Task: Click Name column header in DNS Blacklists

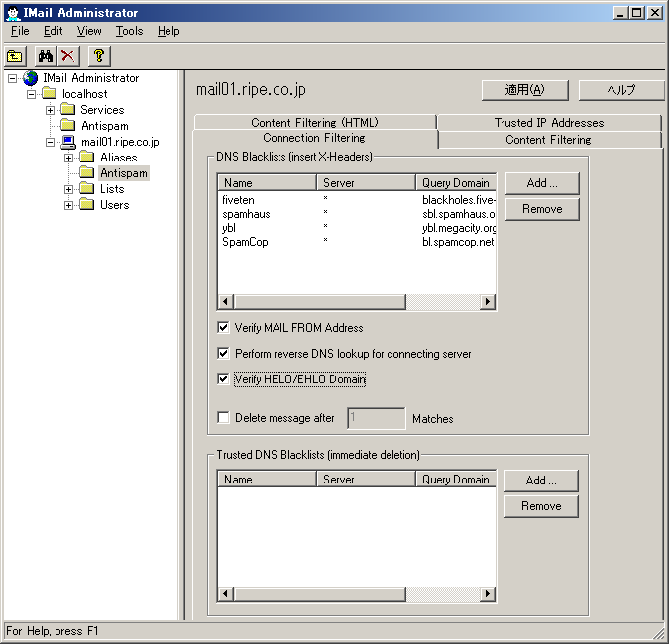Action: coord(268,183)
